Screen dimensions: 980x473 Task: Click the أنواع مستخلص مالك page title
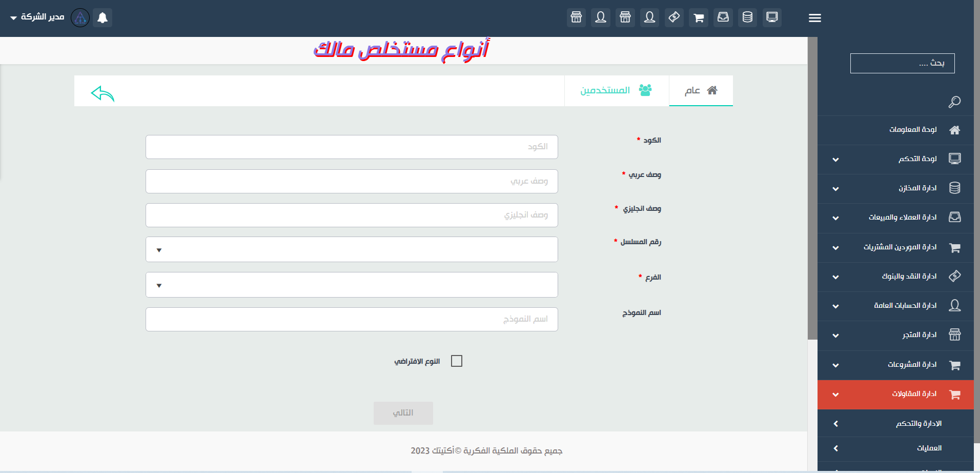click(402, 50)
